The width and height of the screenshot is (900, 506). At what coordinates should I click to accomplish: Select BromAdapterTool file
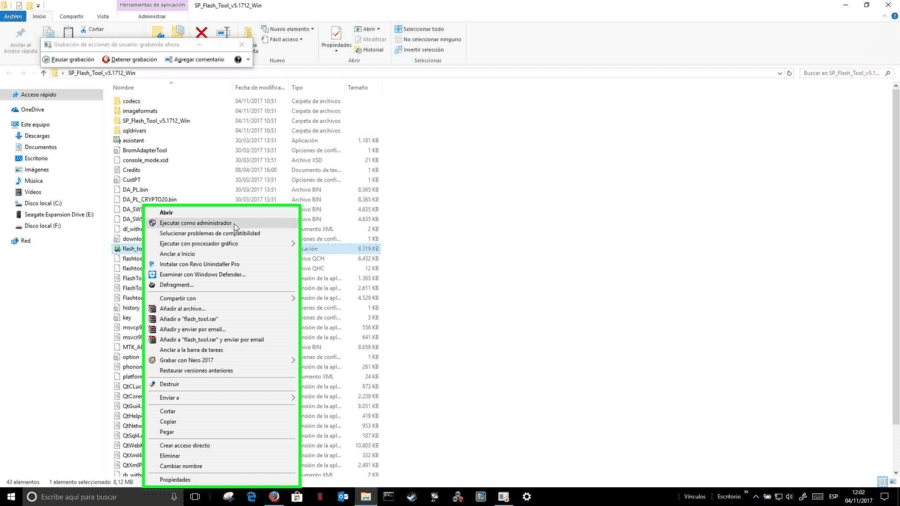pyautogui.click(x=145, y=150)
